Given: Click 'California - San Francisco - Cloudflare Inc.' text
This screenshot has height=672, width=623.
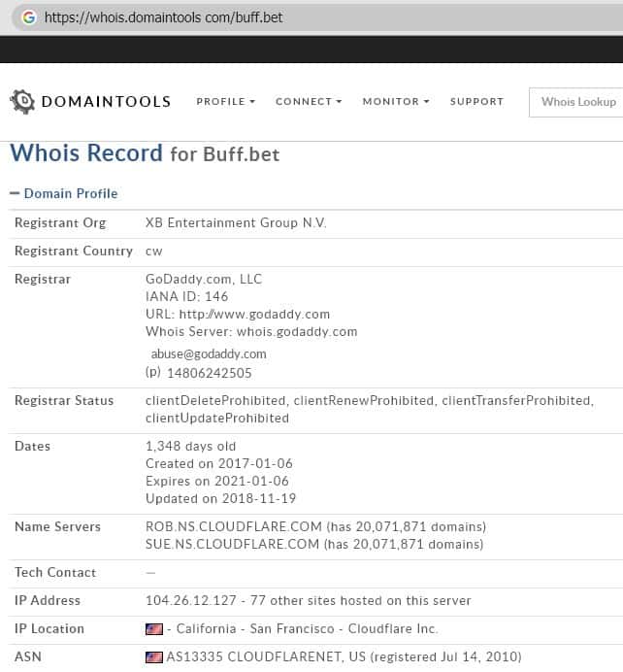Looking at the screenshot, I should [x=307, y=629].
